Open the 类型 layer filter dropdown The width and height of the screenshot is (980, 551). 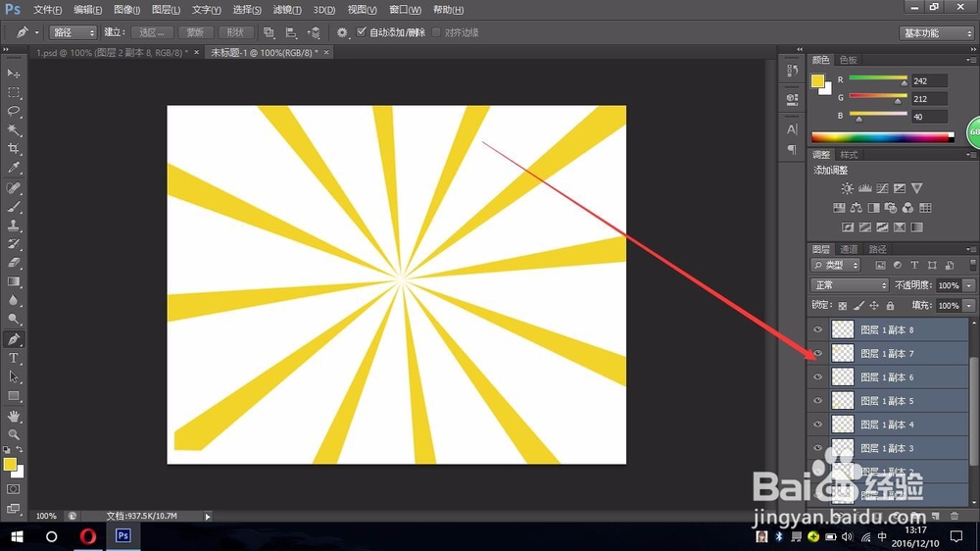pos(836,265)
